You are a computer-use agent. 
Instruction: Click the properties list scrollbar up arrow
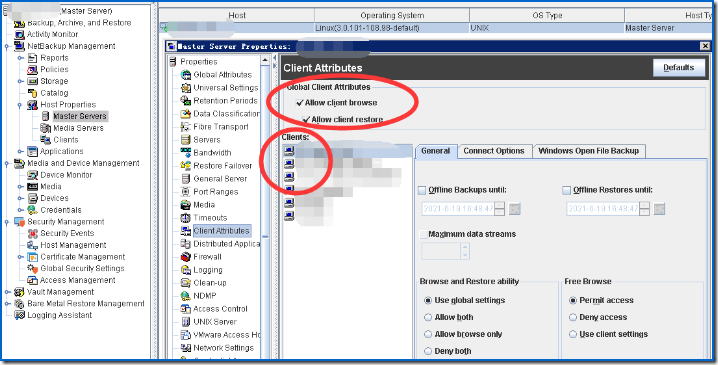pyautogui.click(x=265, y=60)
